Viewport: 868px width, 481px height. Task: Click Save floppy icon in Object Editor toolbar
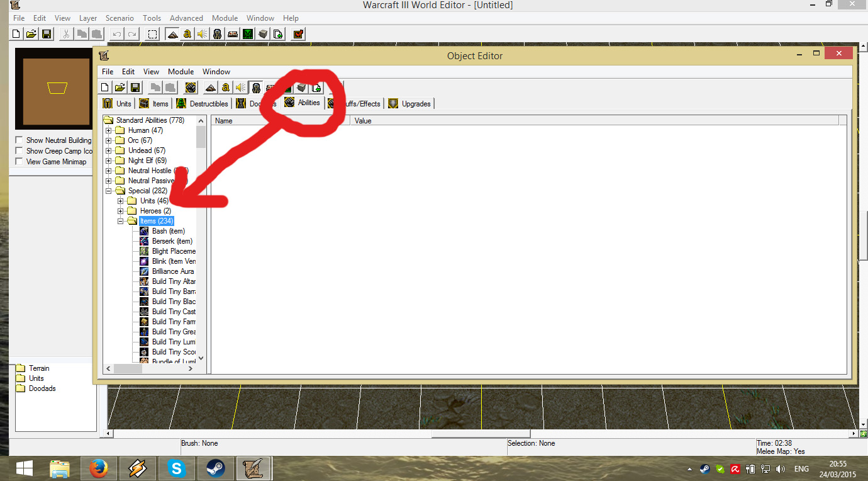pyautogui.click(x=135, y=88)
